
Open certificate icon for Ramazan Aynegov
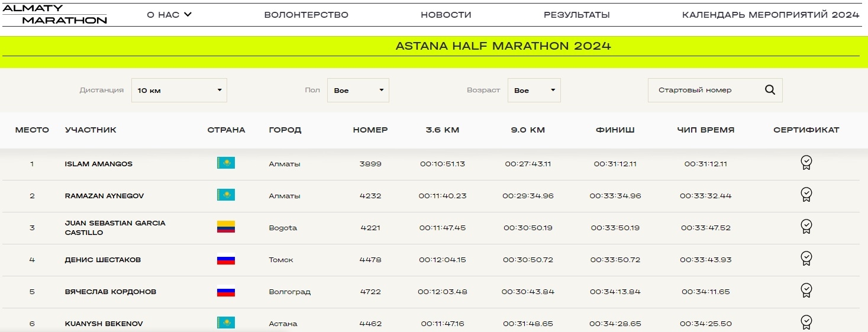click(806, 195)
